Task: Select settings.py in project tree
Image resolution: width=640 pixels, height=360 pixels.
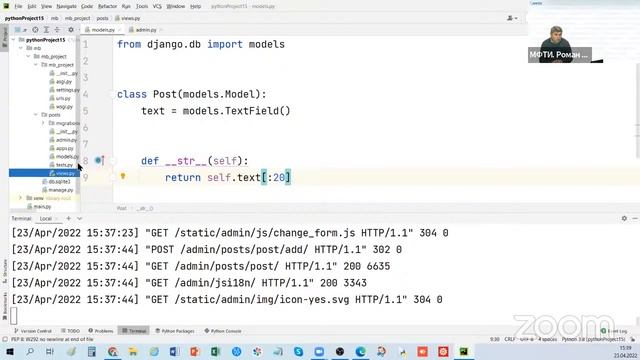Action: (64, 90)
